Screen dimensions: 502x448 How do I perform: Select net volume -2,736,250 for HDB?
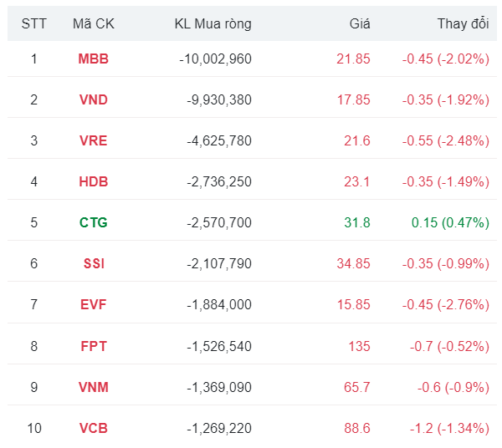[x=219, y=182]
